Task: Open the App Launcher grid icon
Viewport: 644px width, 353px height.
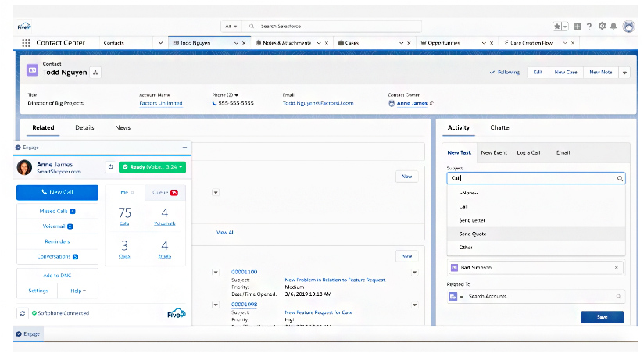Action: click(x=26, y=43)
